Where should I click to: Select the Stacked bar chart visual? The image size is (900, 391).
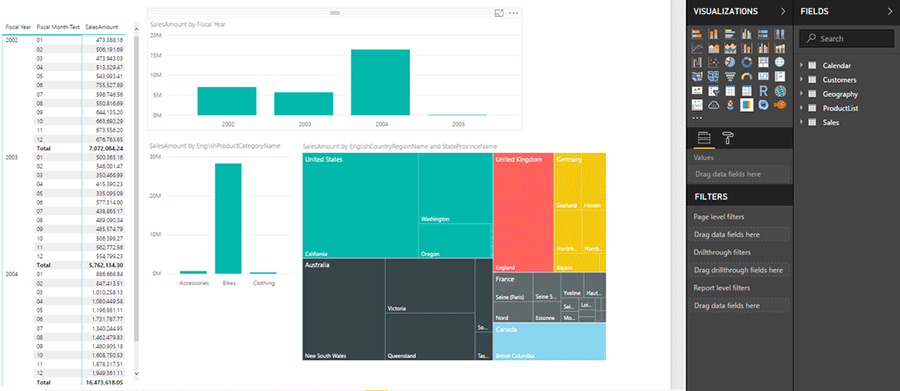697,34
